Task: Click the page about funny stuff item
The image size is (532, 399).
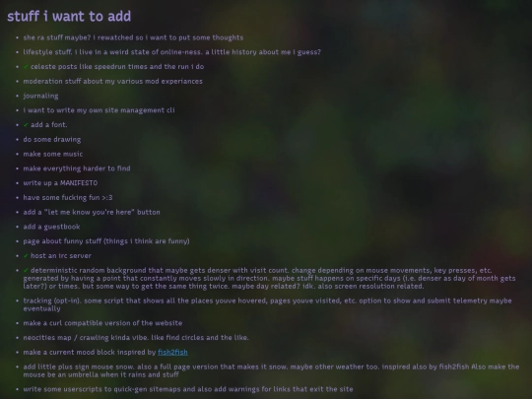Action: click(x=106, y=241)
